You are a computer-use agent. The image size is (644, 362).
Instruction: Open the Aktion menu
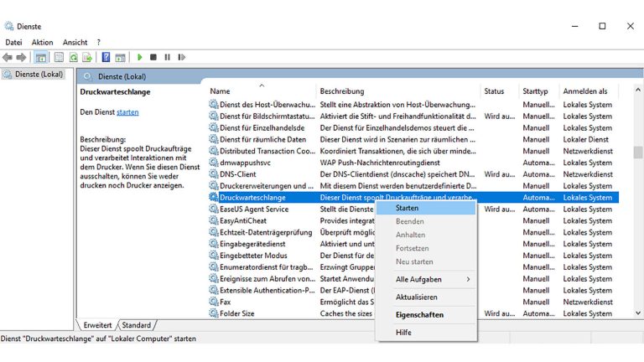42,42
